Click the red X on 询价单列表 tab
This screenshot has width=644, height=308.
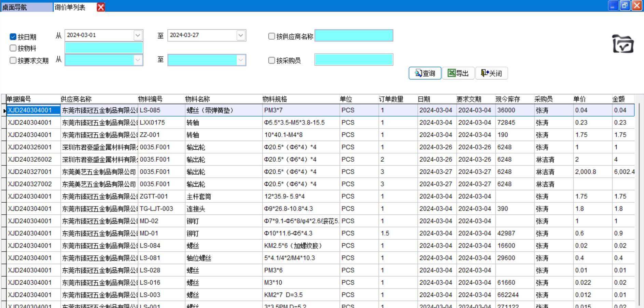[x=101, y=7]
